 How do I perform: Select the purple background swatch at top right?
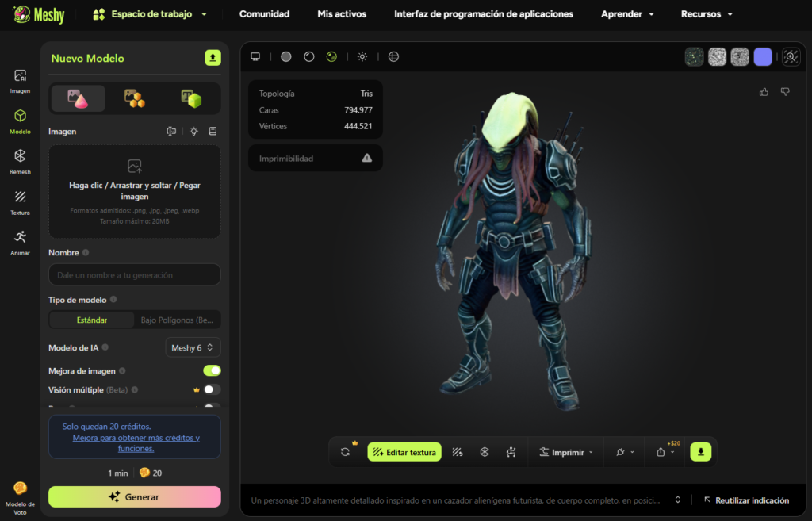coord(763,56)
